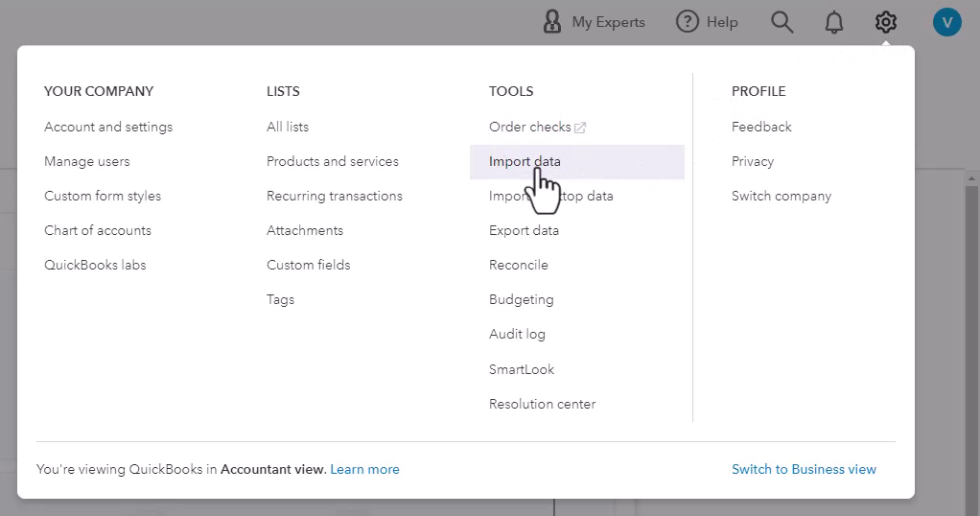
Task: Open Account and settings
Action: tap(108, 127)
